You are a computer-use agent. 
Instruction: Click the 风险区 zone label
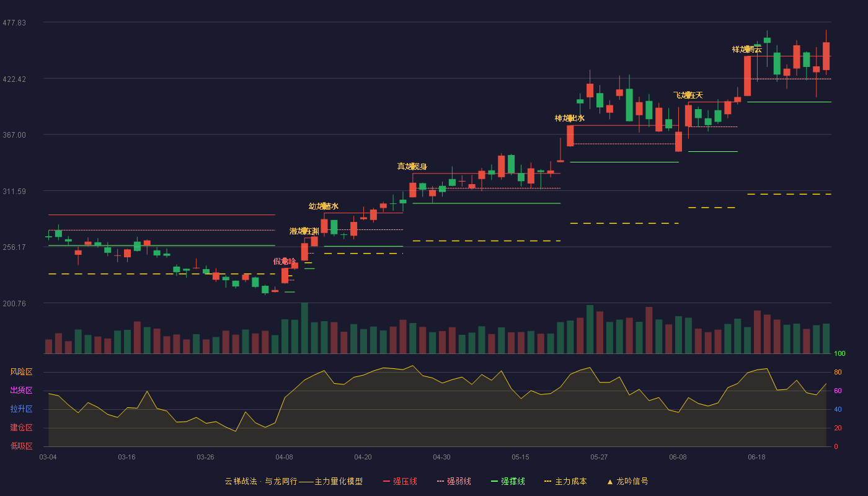click(x=22, y=372)
